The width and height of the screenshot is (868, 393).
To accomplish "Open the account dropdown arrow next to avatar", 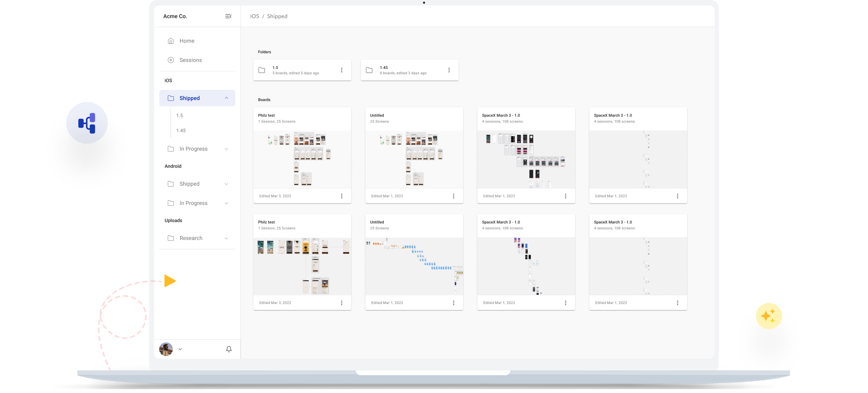I will [x=180, y=349].
